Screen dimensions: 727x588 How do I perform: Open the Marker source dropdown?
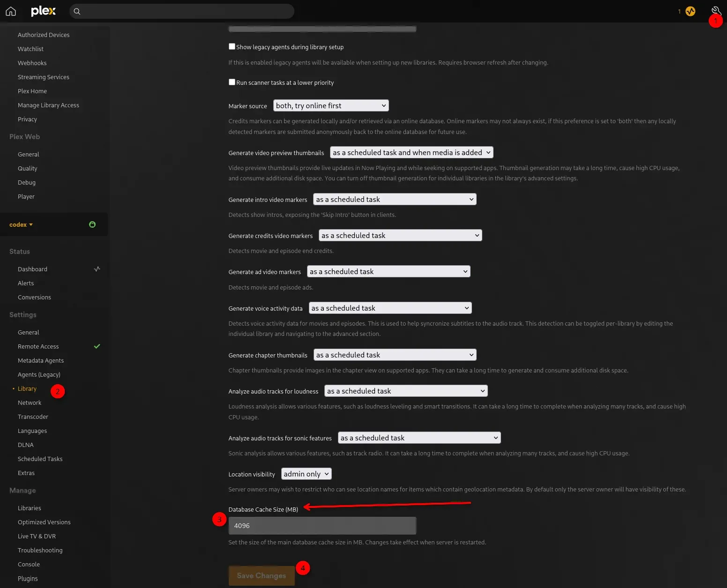[x=331, y=105]
